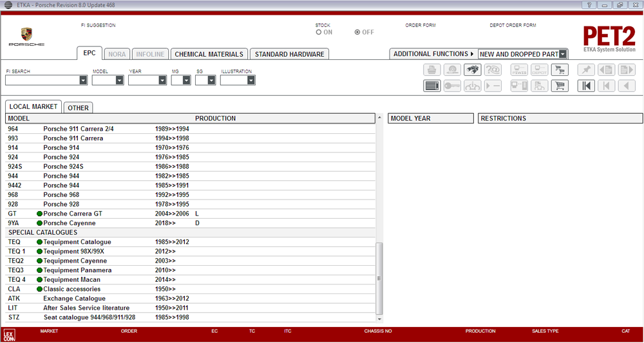644x343 pixels.
Task: Click the PRODUCTION column header
Action: 215,118
